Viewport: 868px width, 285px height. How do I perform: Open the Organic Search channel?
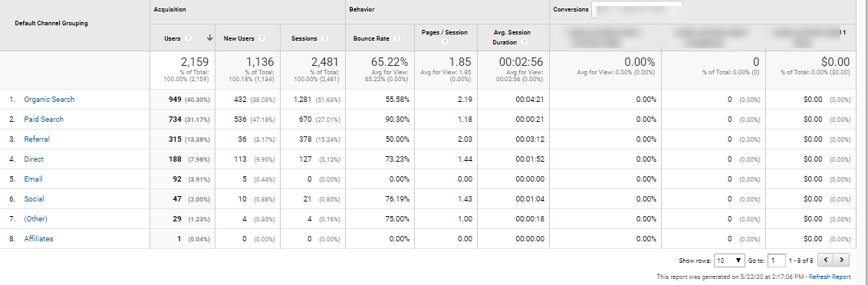[49, 100]
